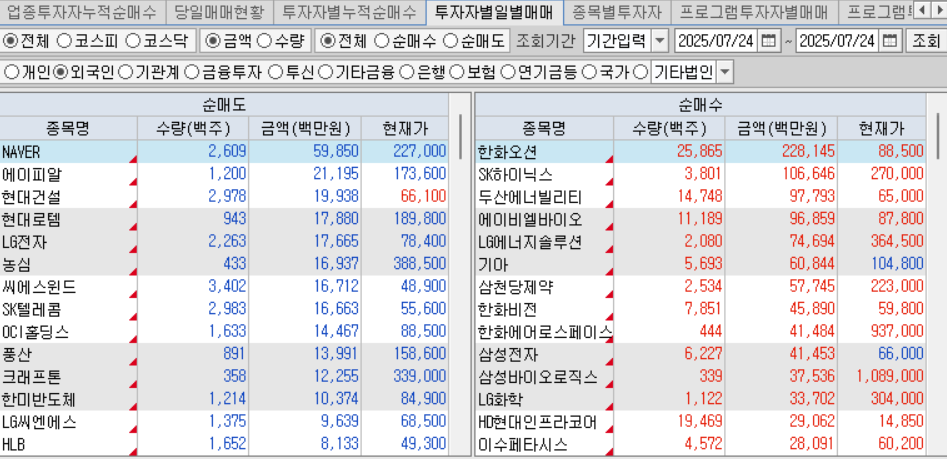Image resolution: width=947 pixels, height=459 pixels.
Task: Select LG에너지솔루션 stock name
Action: coord(530,242)
